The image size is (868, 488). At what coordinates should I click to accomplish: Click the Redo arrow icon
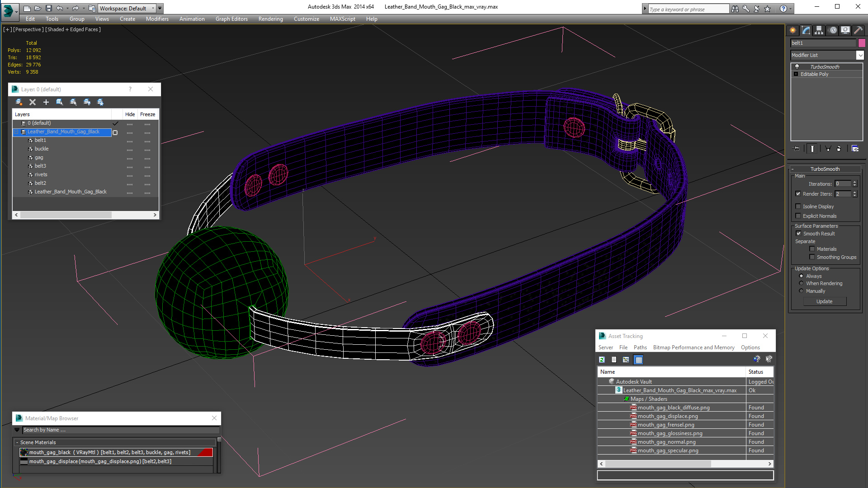coord(75,8)
